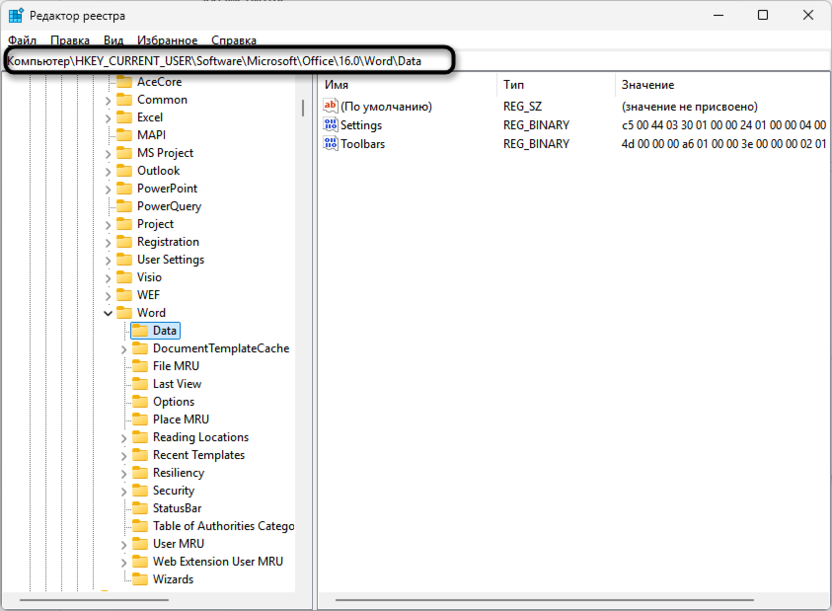Collapse the Word key

(x=108, y=313)
